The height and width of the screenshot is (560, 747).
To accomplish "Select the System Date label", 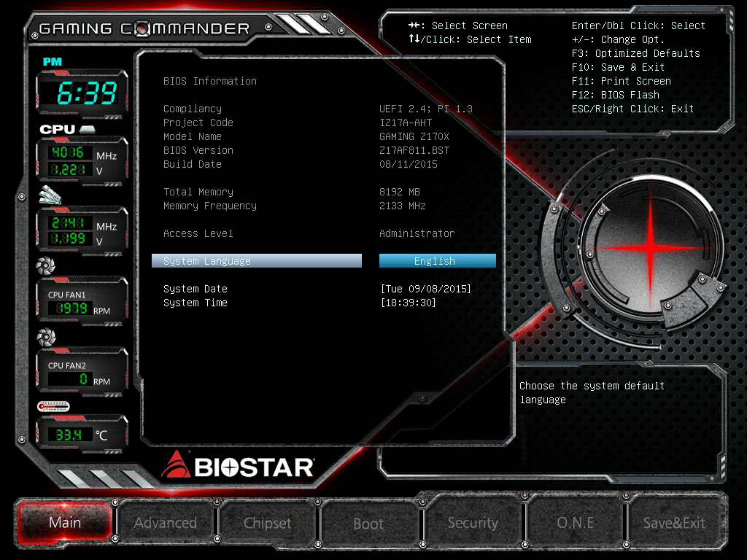I will (x=196, y=289).
